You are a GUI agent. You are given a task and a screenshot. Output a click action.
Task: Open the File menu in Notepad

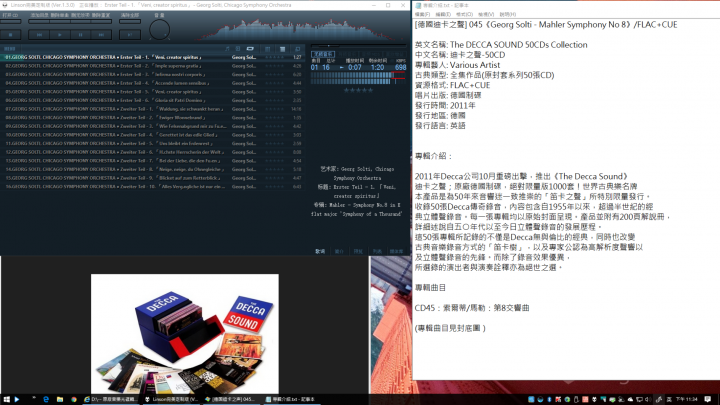[x=422, y=15]
